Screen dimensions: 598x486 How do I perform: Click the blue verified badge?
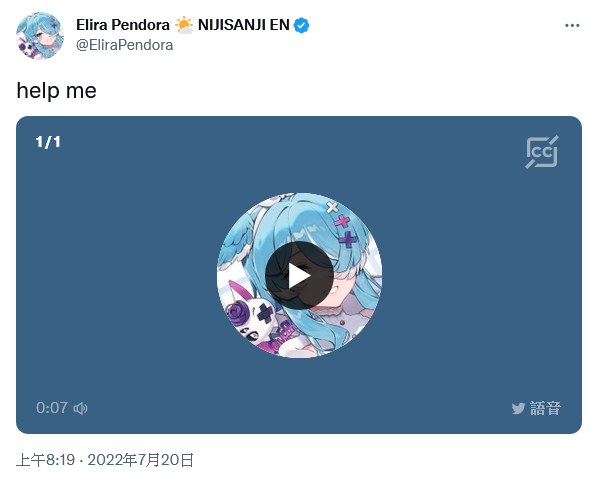(302, 26)
